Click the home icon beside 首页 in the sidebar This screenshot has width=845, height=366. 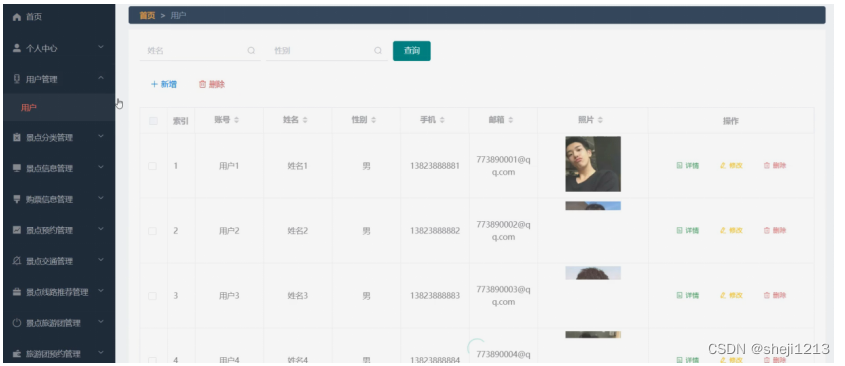[17, 17]
